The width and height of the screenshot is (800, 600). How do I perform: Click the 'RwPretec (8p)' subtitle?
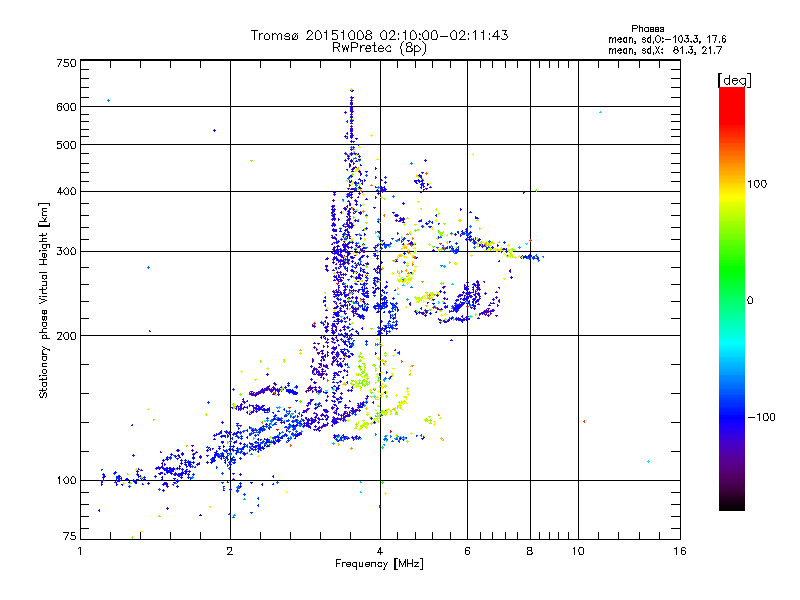(379, 48)
